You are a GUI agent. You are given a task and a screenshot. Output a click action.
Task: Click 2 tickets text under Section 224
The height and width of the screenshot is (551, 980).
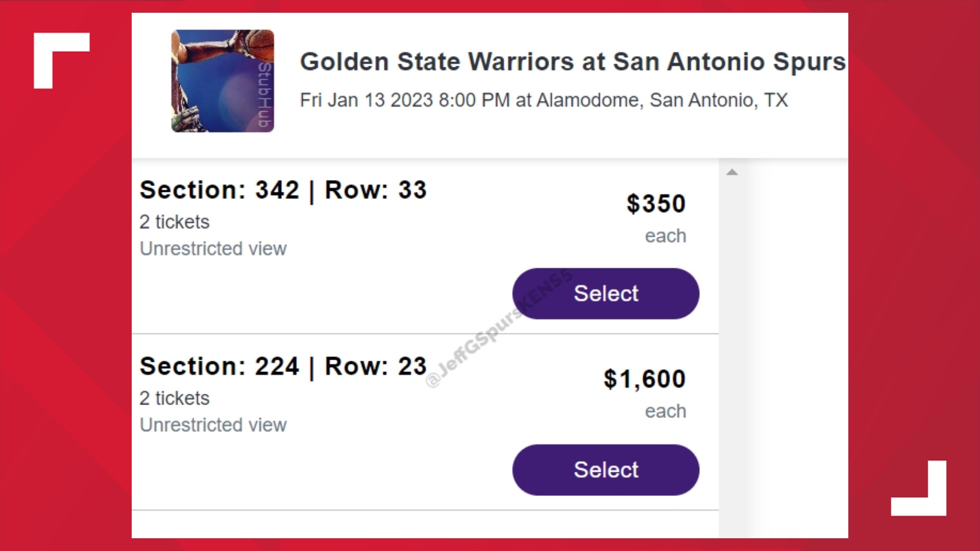(x=174, y=398)
